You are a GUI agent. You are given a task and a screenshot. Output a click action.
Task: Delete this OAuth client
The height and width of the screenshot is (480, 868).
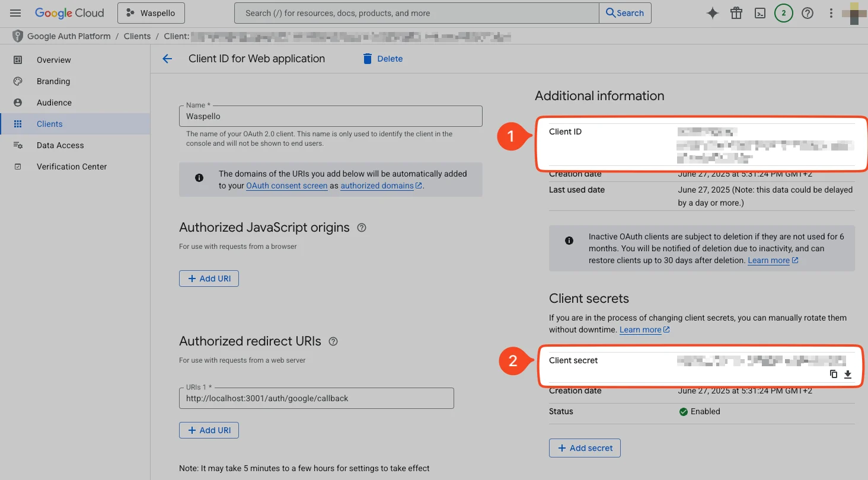coord(382,59)
